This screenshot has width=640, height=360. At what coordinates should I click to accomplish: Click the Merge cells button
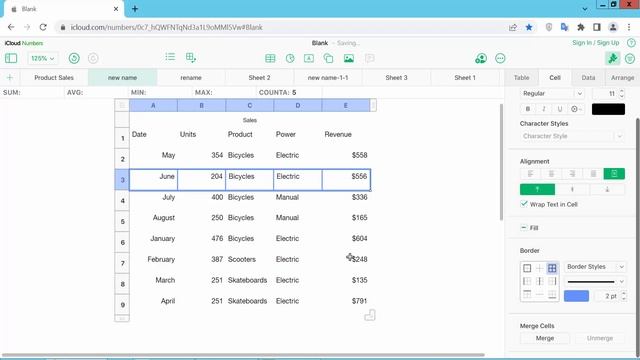[x=544, y=338]
